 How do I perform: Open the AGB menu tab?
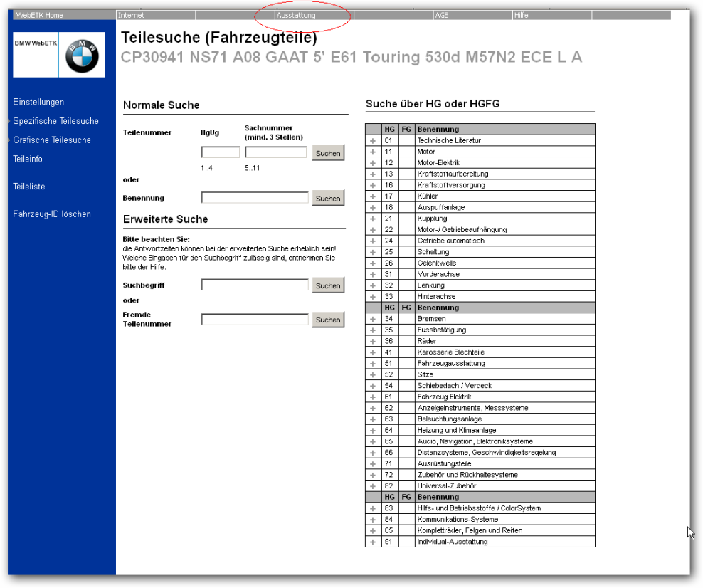pos(472,15)
